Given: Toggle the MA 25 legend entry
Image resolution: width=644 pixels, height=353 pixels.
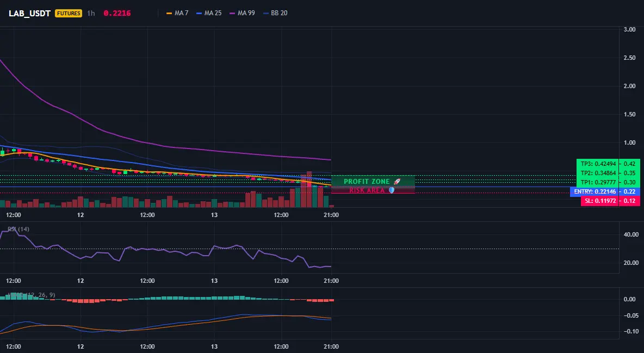Looking at the screenshot, I should (209, 13).
